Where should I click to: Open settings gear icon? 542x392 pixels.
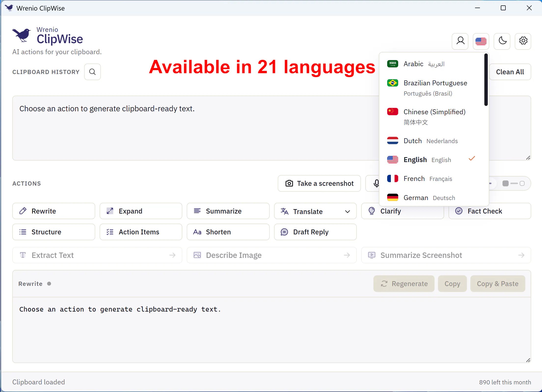click(x=523, y=41)
